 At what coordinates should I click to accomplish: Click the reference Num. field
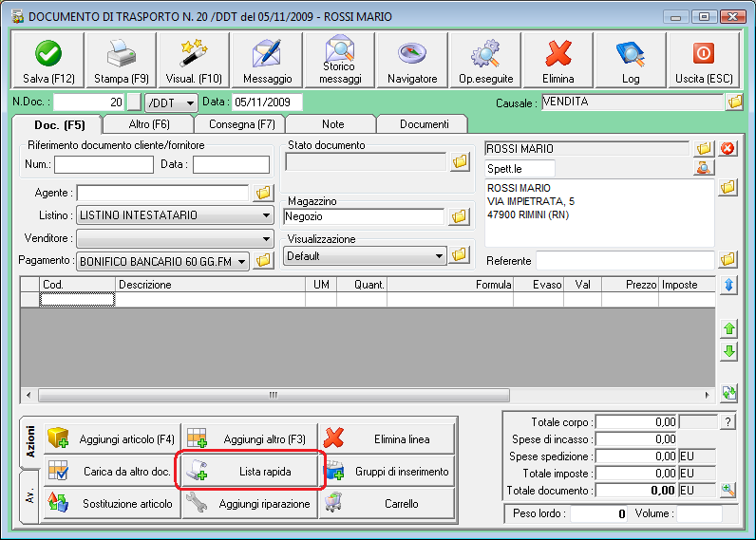[104, 164]
